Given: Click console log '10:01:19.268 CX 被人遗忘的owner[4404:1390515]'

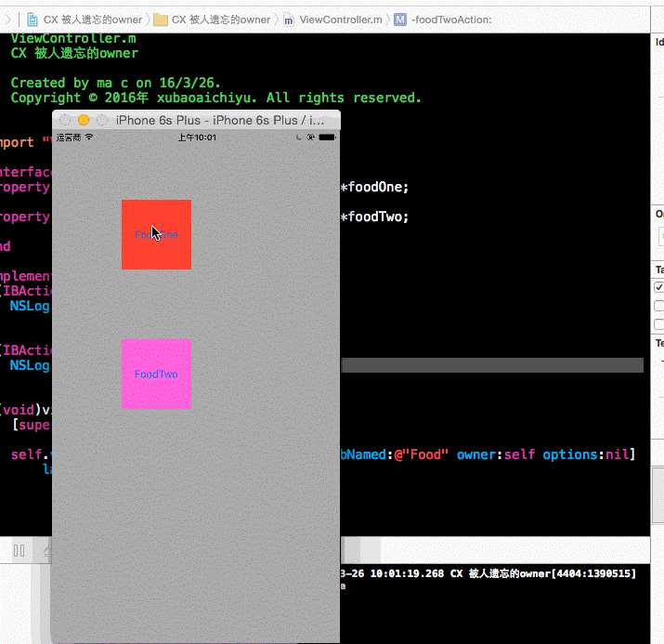Looking at the screenshot, I should click(x=503, y=573).
